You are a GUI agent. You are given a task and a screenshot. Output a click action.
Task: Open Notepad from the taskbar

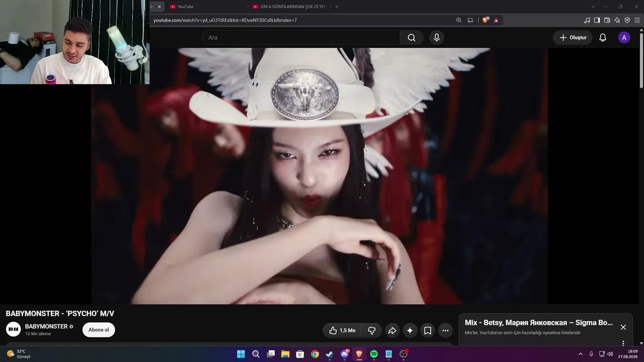point(389,354)
